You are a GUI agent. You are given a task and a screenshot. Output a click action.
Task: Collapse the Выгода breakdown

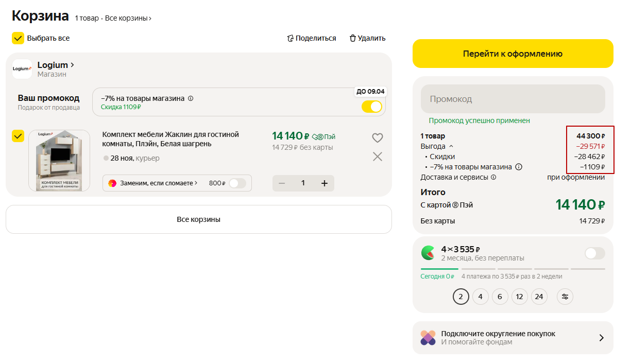(x=451, y=146)
